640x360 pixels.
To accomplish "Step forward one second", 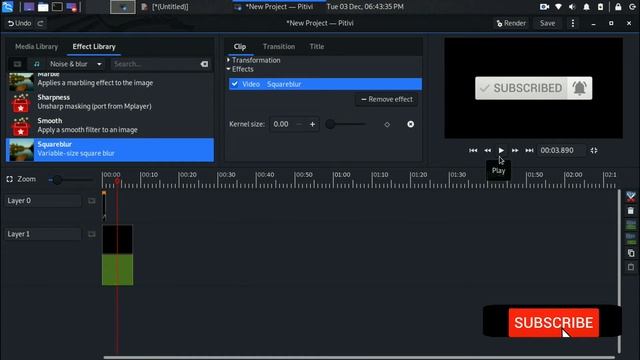I will click(515, 150).
